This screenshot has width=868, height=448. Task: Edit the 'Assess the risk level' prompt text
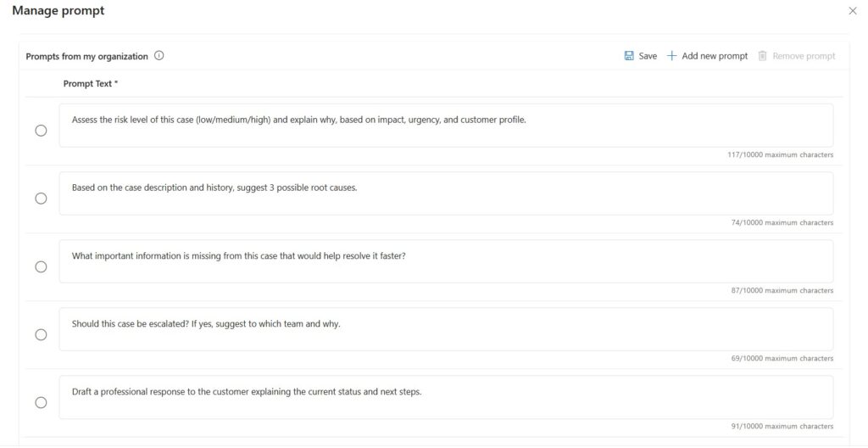click(x=446, y=126)
